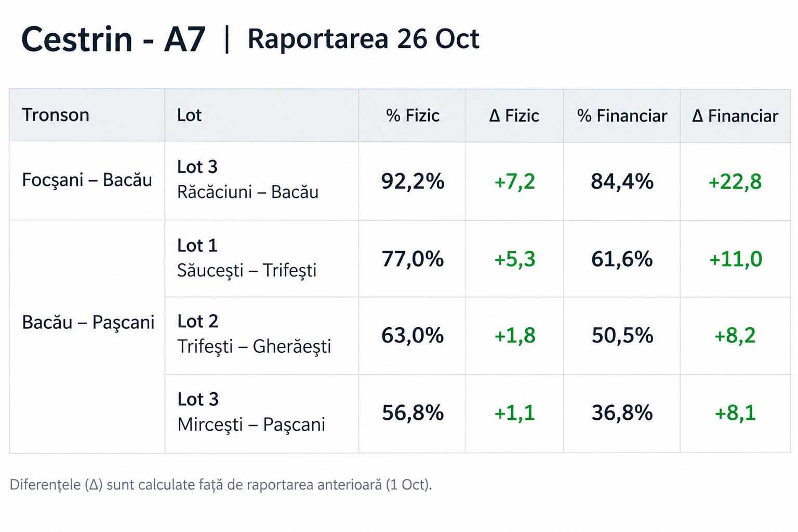This screenshot has height=532, width=798.
Task: Click the footnote about previous report
Action: (221, 485)
